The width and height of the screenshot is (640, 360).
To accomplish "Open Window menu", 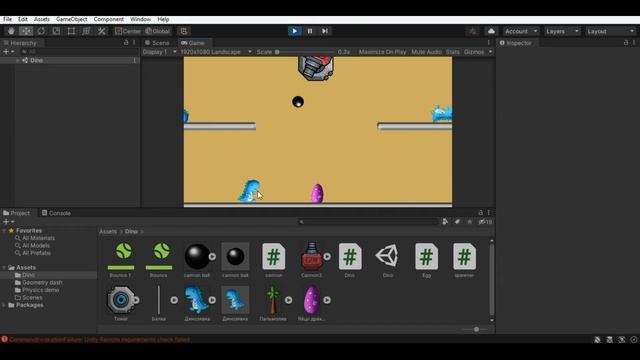I will pos(140,19).
